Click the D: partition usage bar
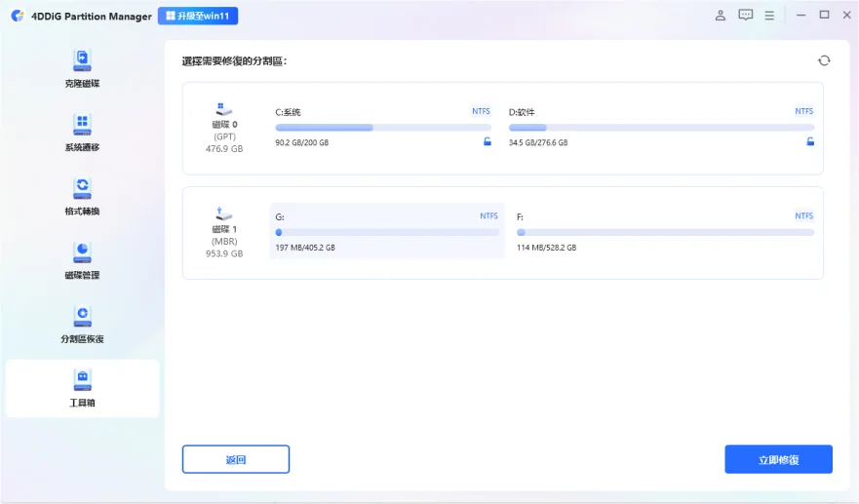 661,128
